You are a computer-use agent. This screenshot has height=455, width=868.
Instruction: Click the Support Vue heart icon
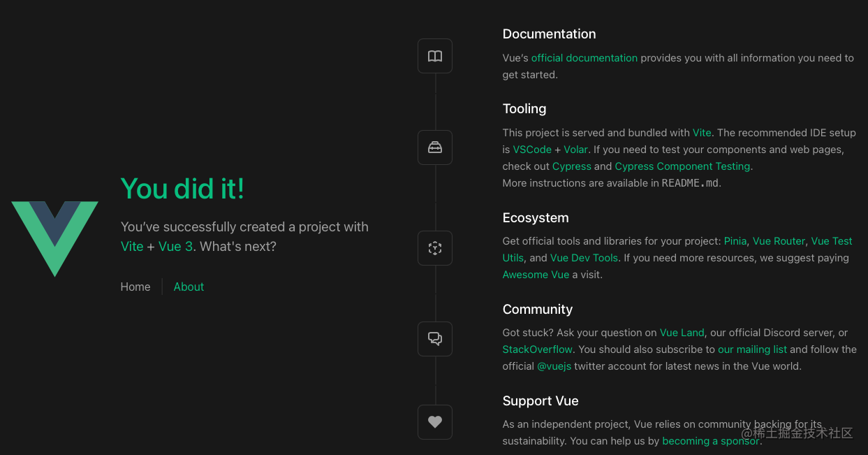(434, 421)
